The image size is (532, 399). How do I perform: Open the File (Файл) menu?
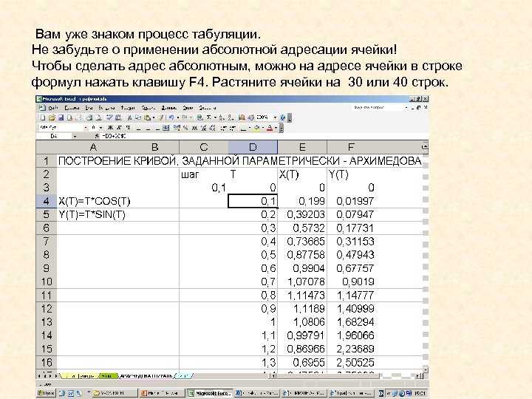(x=53, y=108)
